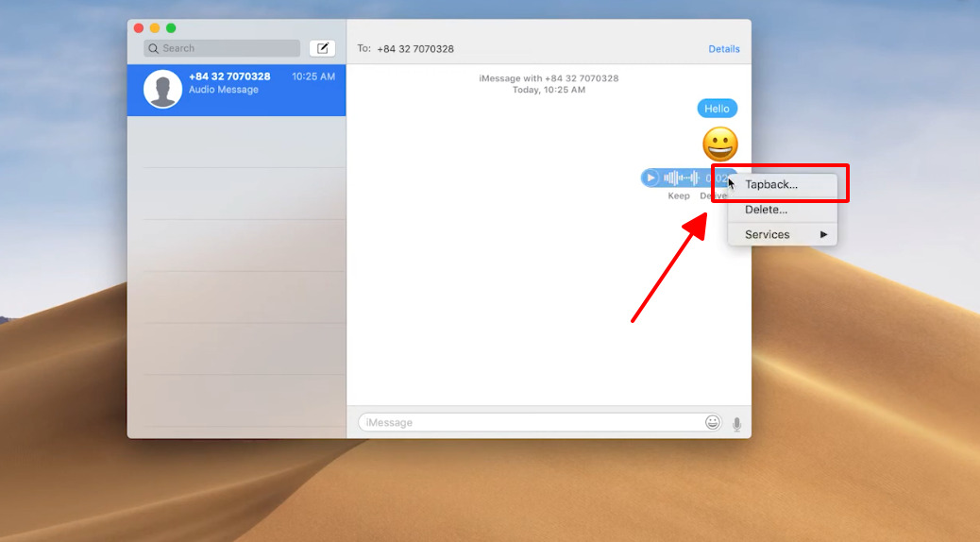Click the grinning emoji message
980x542 pixels.
[720, 144]
